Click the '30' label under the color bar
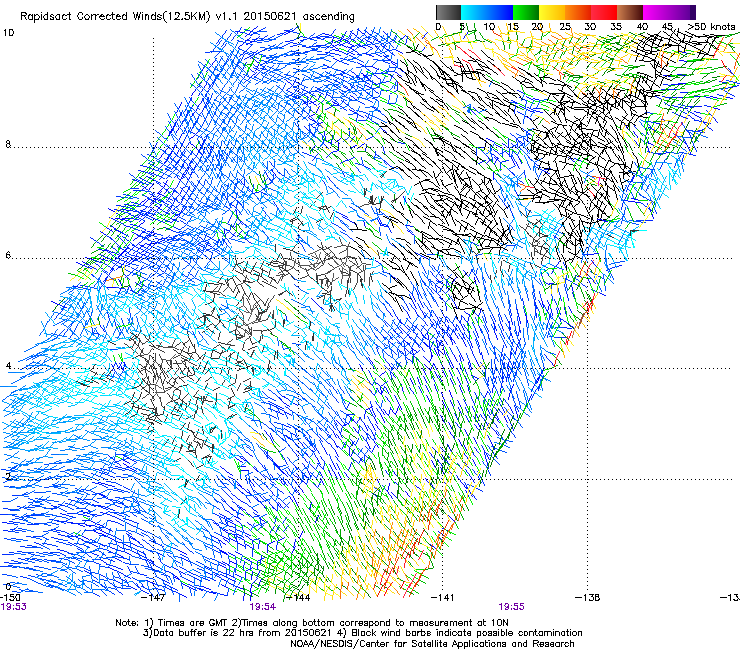 coord(590,26)
